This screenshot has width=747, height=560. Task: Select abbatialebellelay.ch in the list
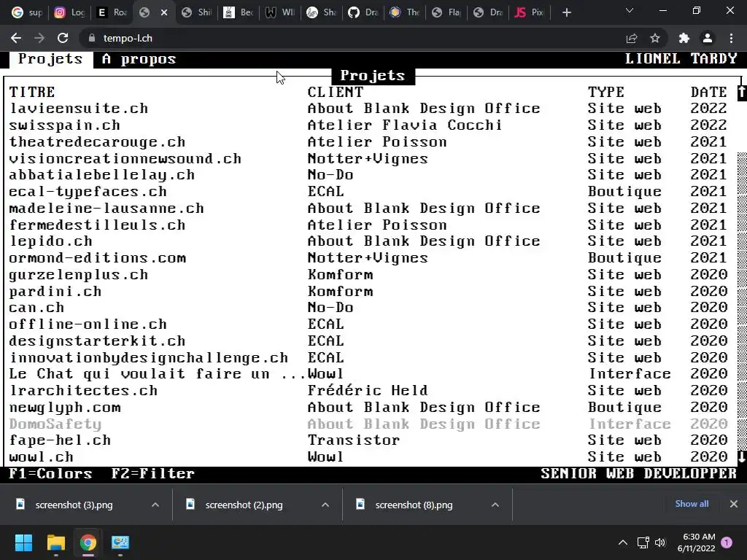click(368, 175)
